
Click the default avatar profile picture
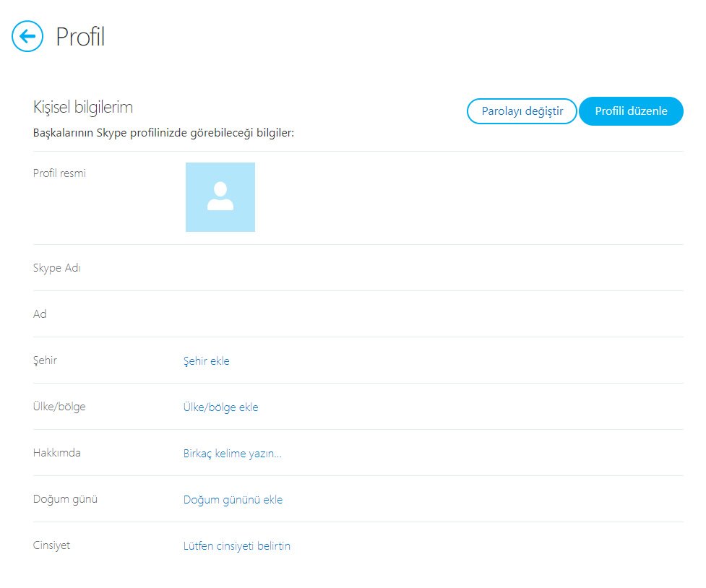pos(220,197)
